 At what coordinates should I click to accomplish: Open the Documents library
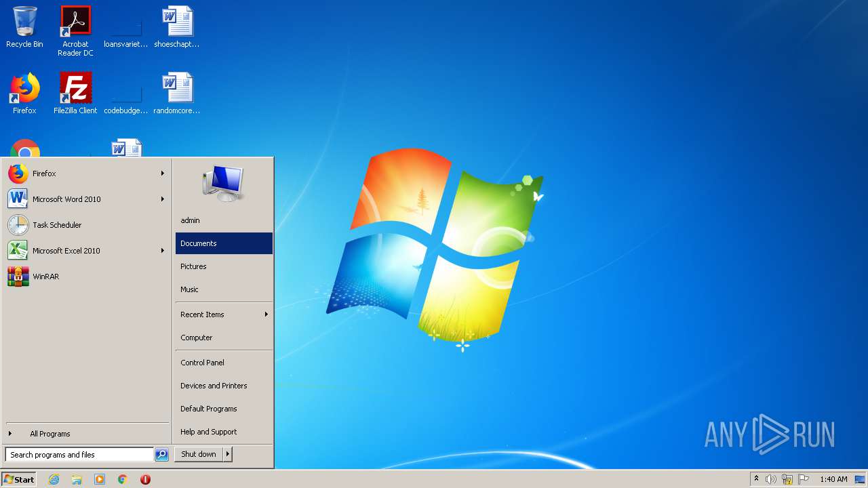pos(224,243)
